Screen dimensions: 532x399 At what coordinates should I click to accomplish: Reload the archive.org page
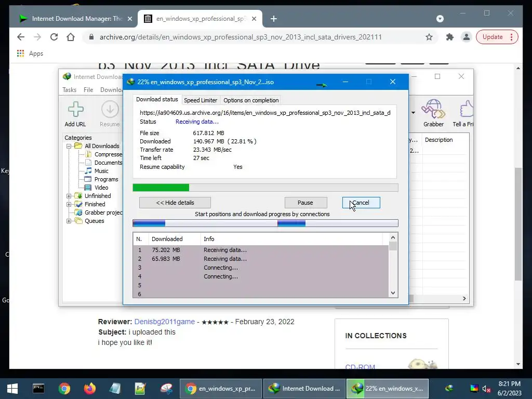[x=54, y=37]
